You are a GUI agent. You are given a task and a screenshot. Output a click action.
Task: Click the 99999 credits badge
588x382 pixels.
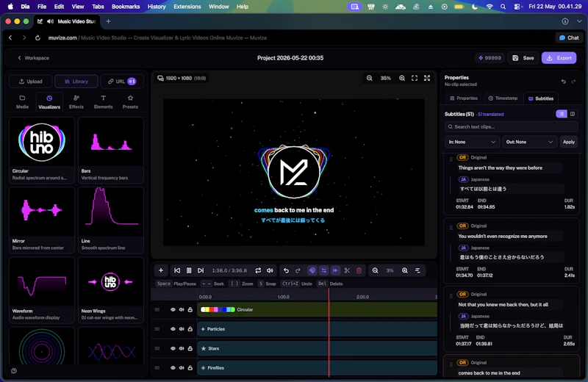490,58
